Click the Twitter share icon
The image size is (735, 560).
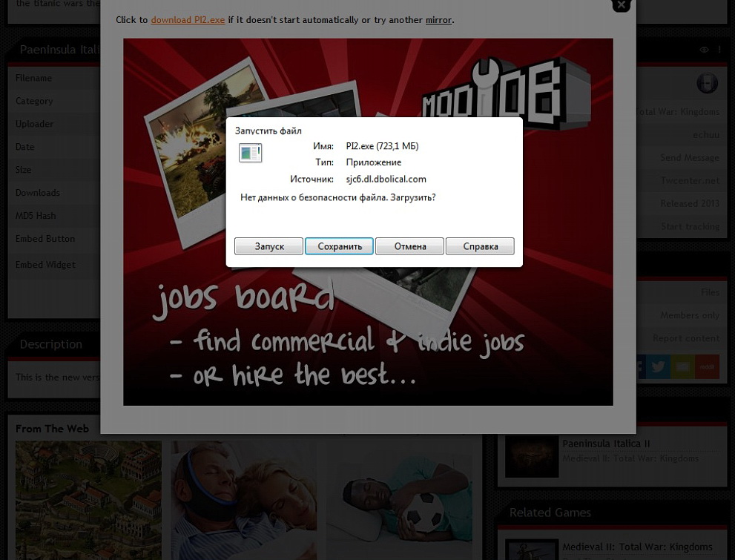(x=658, y=366)
